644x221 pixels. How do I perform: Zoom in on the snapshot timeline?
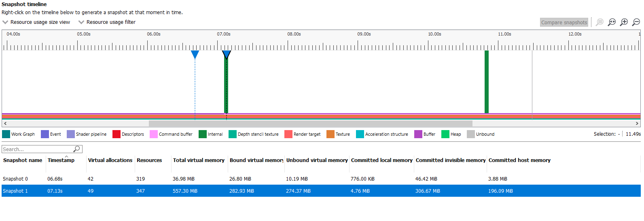pos(624,22)
